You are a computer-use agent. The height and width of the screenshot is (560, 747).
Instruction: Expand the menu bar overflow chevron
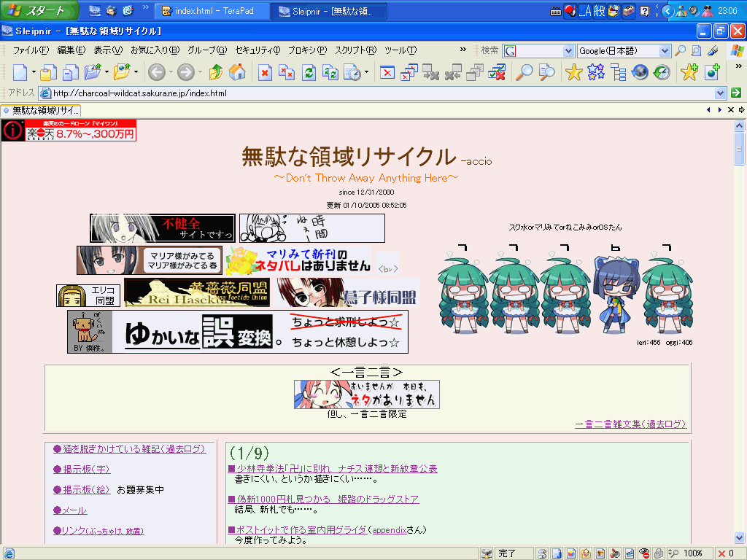pyautogui.click(x=463, y=50)
